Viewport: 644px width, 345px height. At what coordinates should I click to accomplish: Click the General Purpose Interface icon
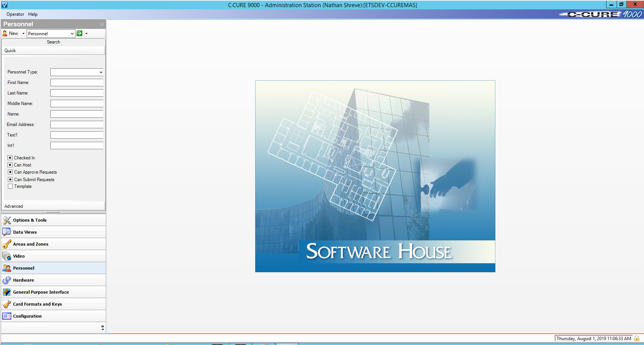click(7, 292)
